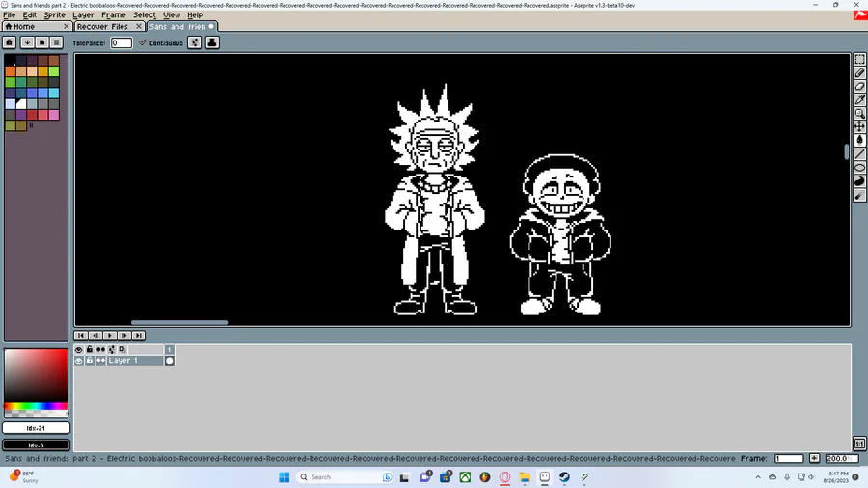Image resolution: width=868 pixels, height=488 pixels.
Task: Open the File menu
Action: coord(10,14)
